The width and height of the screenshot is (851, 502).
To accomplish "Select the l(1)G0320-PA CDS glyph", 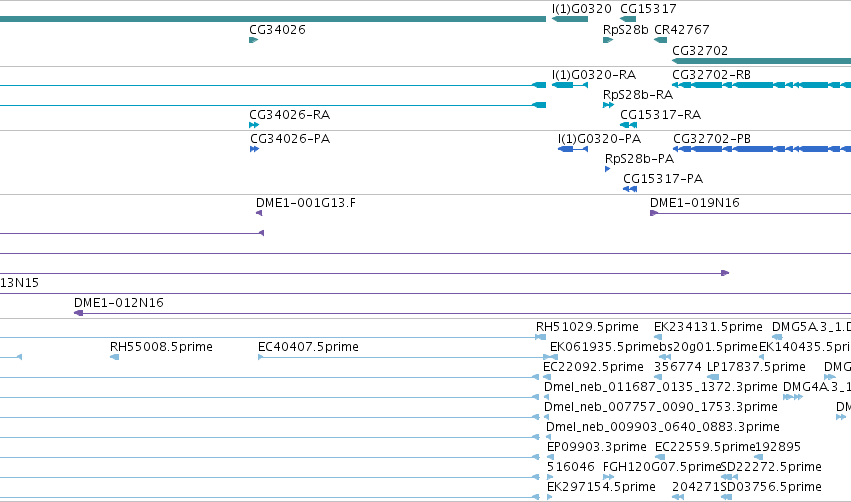I will [573, 149].
